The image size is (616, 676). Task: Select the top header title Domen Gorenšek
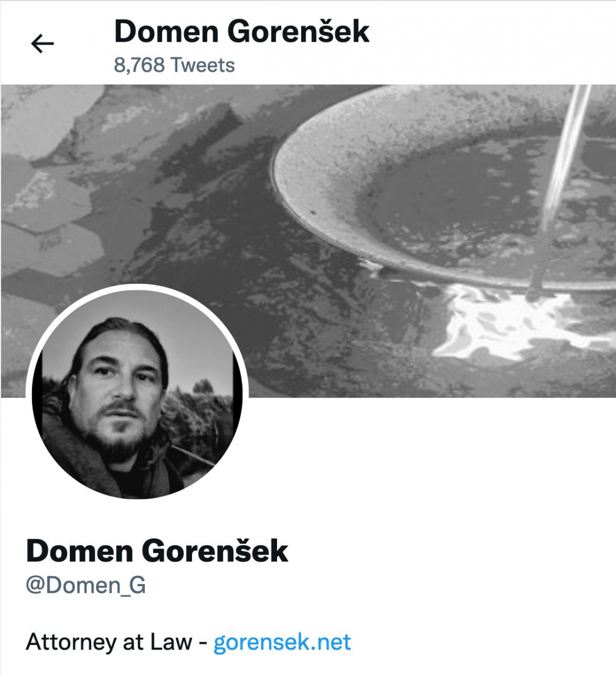(242, 31)
